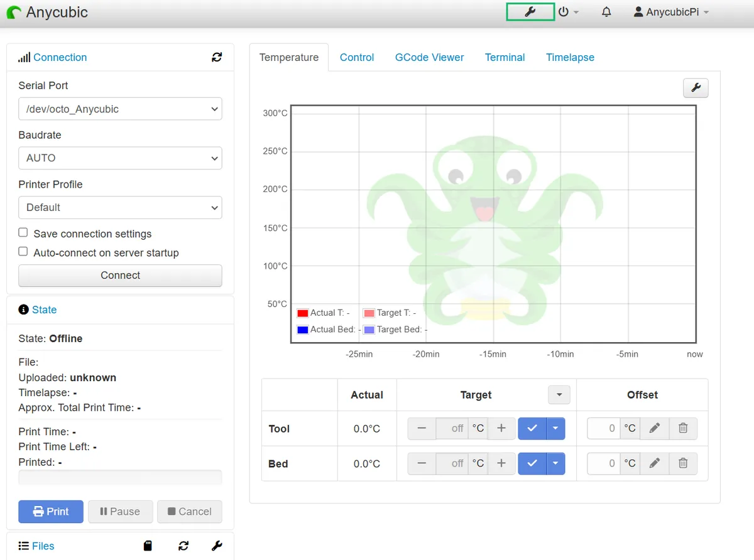Click the 'State: Offline' status text
Screen dimensions: 754x560
(50, 338)
